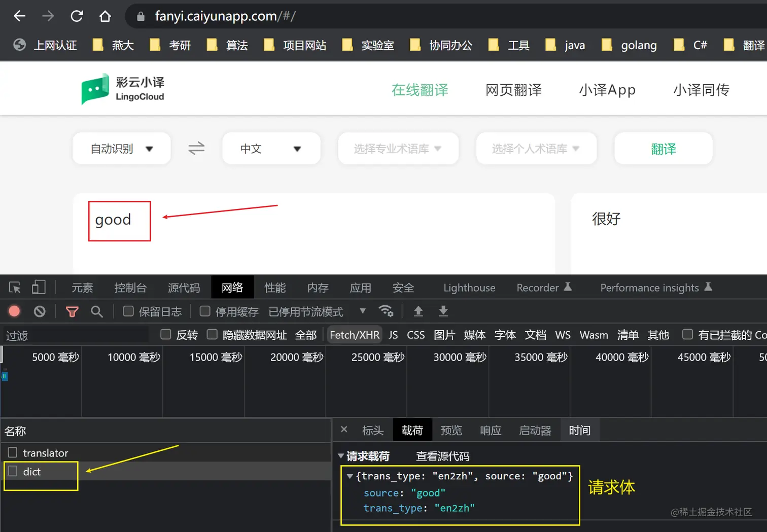Image resolution: width=767 pixels, height=532 pixels.
Task: Toggle the network filter bar
Action: coord(72,311)
